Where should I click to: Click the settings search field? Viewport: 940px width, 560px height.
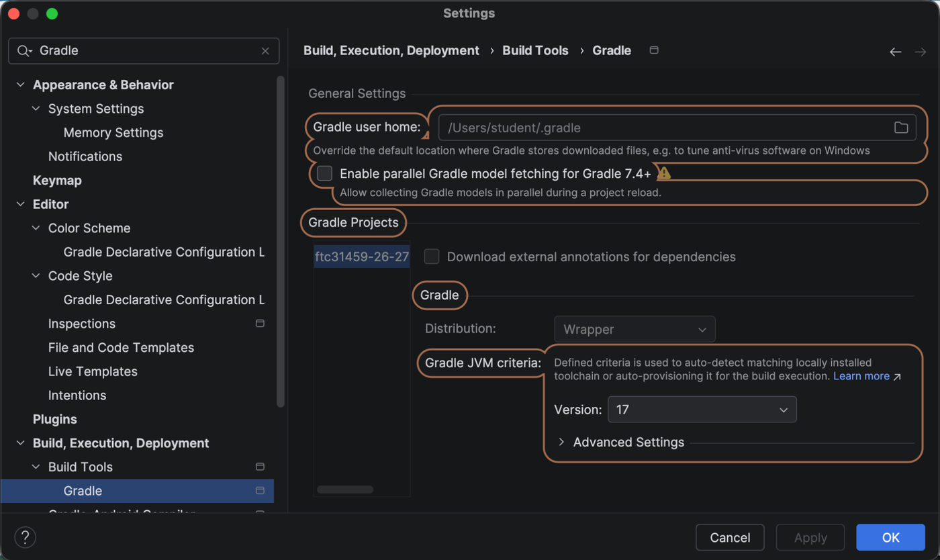144,51
